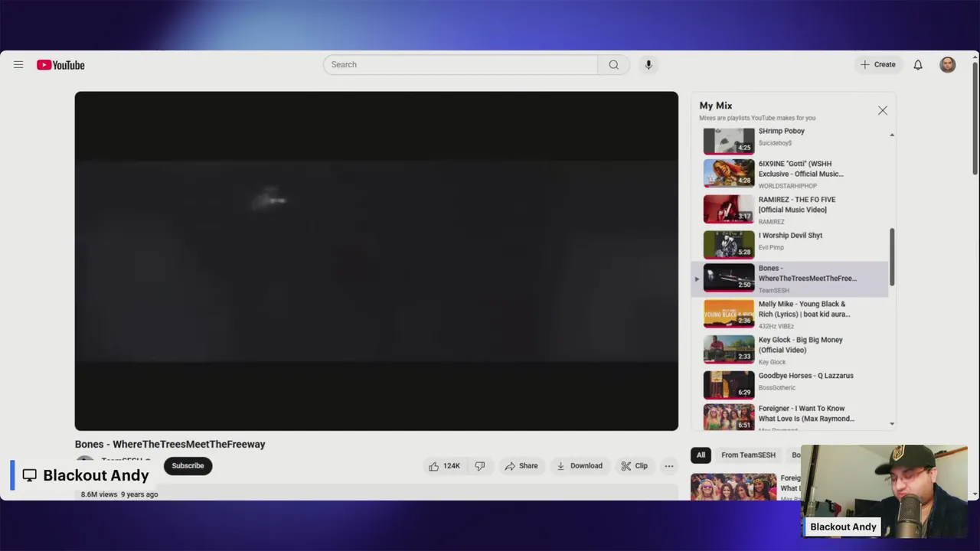Click into the Search input field

[x=460, y=65]
